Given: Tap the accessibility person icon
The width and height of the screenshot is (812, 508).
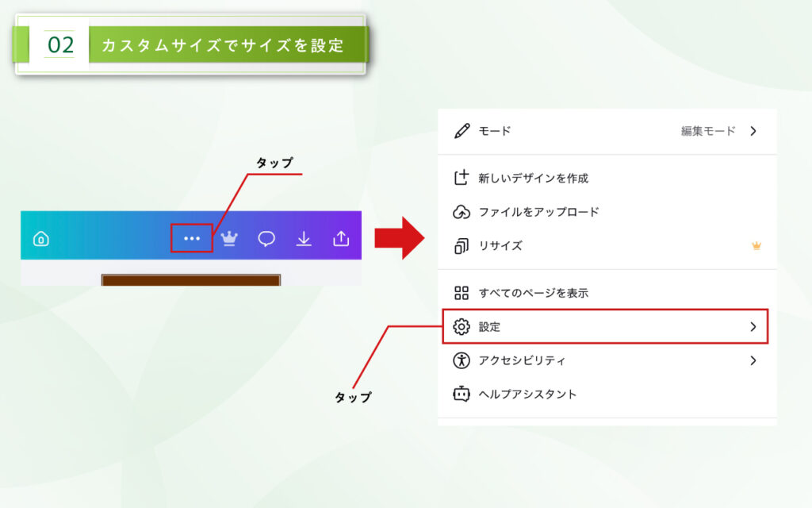Looking at the screenshot, I should 462,360.
